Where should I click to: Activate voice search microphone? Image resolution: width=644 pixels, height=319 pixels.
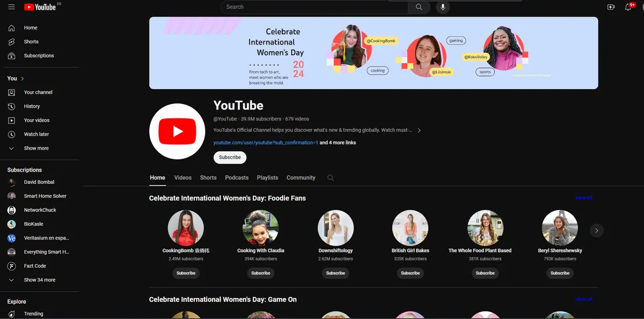(x=443, y=7)
